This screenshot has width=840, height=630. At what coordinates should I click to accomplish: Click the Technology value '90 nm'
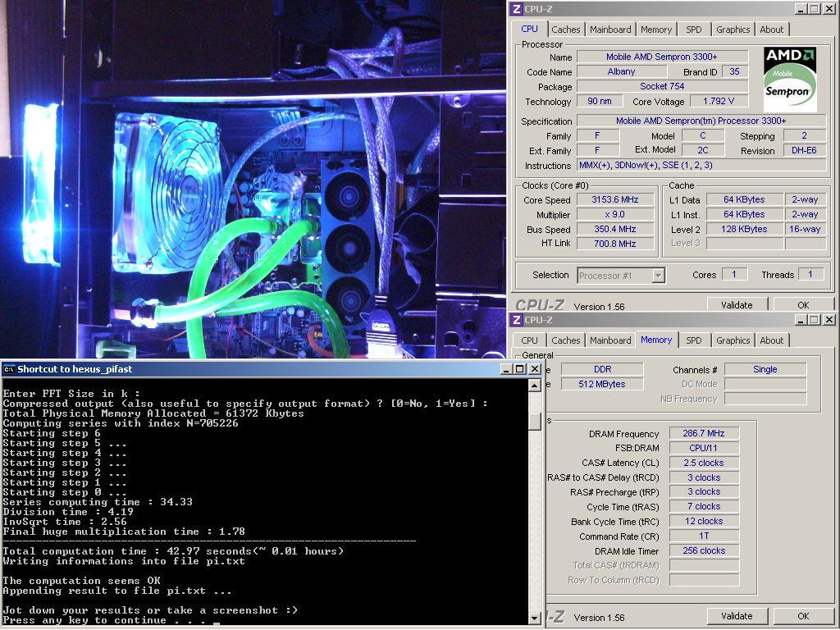pos(600,101)
